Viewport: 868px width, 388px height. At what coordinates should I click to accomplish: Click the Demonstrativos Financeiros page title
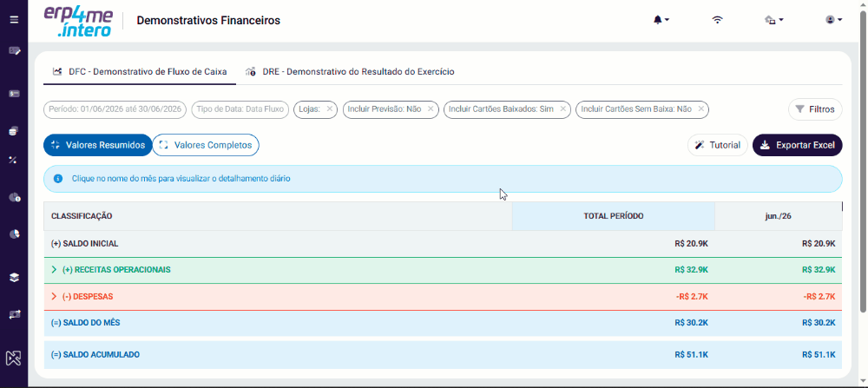coord(208,21)
